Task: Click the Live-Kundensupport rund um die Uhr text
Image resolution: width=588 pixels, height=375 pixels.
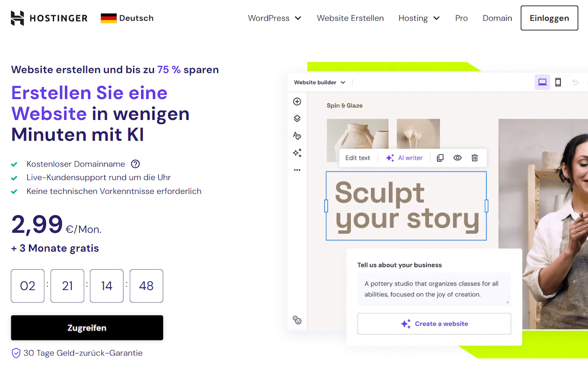Action: click(x=98, y=178)
